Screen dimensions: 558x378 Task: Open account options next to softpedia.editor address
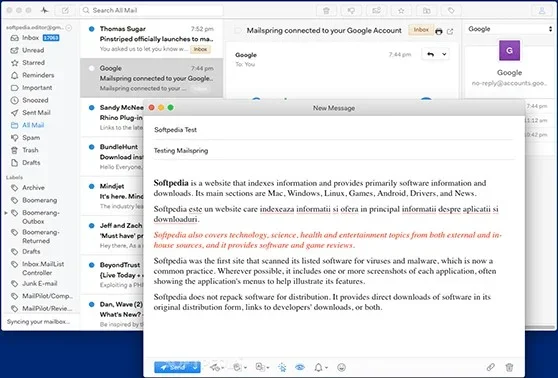(69, 27)
